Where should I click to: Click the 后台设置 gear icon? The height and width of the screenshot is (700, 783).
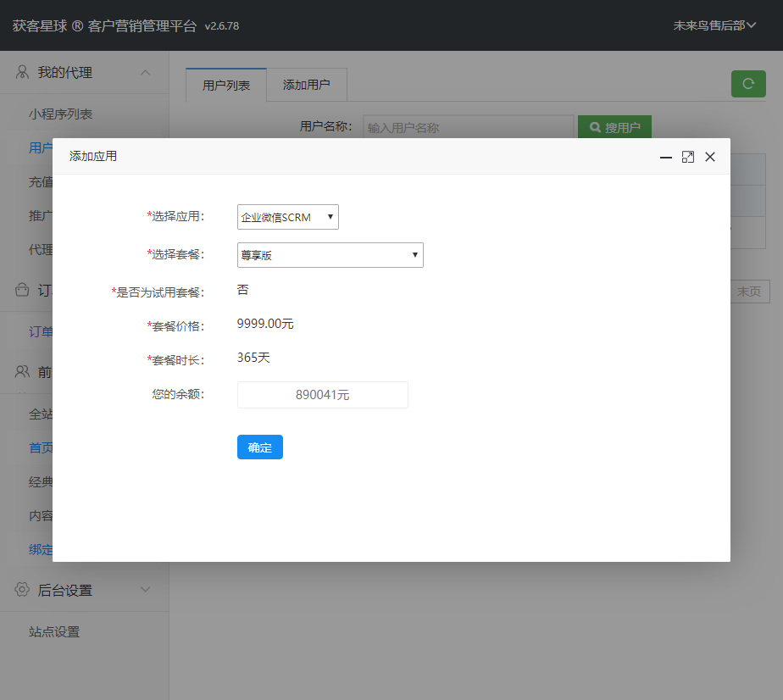23,590
